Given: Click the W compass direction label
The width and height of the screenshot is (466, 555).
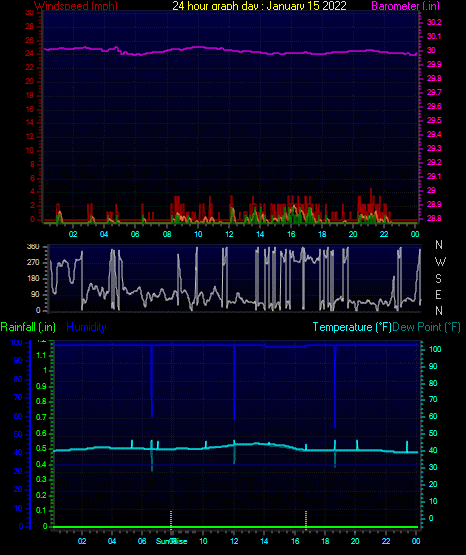Looking at the screenshot, I should pos(440,262).
